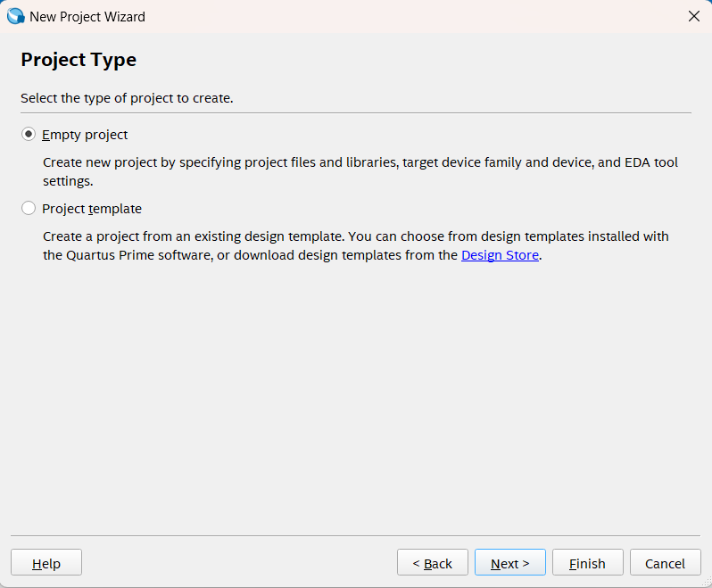
Task: Close the New Project Wizard window
Action: point(693,16)
